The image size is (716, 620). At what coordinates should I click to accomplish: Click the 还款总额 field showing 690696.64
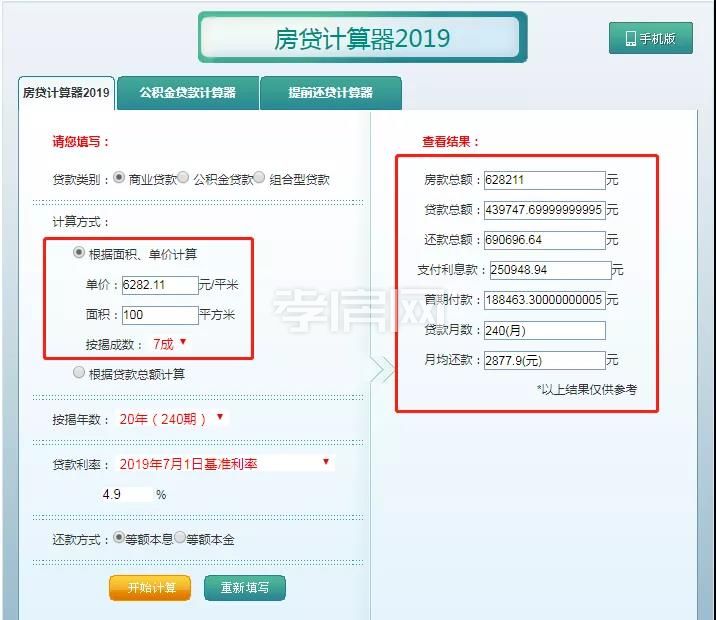[x=545, y=240]
